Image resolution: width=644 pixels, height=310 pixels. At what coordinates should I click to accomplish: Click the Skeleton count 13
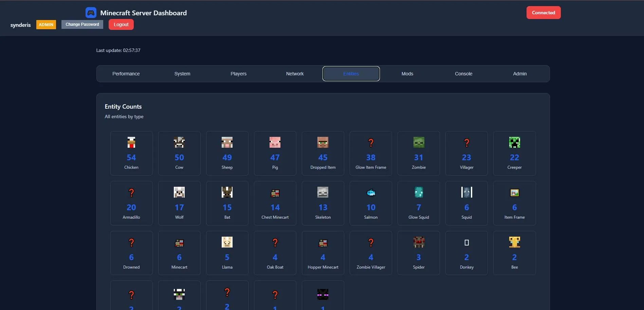coord(323,207)
